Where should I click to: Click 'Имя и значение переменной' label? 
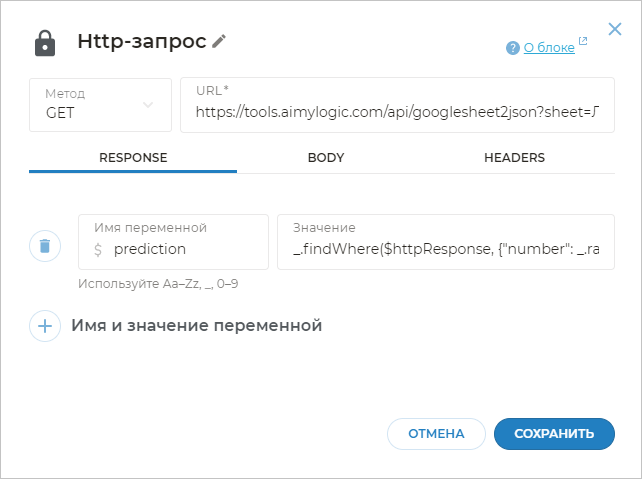click(196, 326)
